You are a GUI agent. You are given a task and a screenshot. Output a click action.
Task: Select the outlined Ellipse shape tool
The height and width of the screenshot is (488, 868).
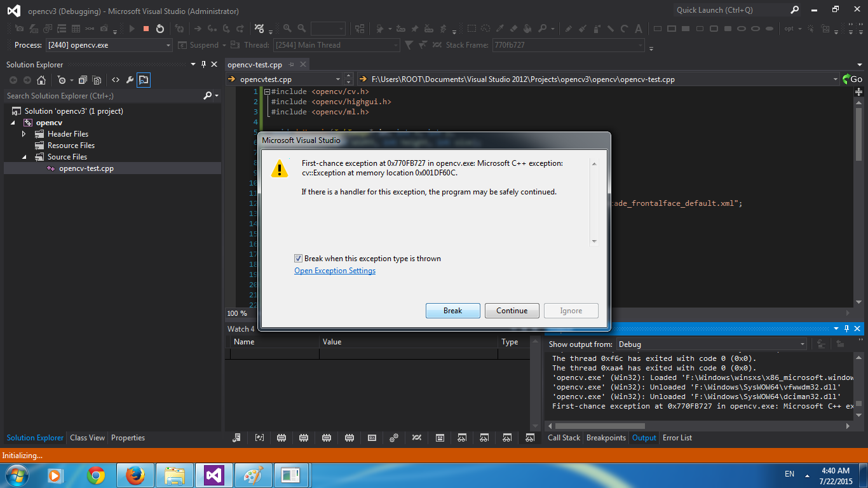pyautogui.click(x=742, y=29)
